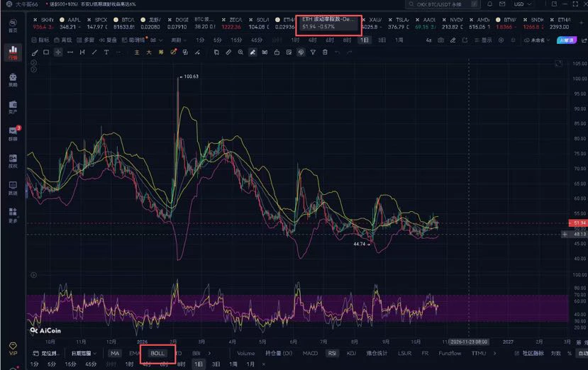This screenshot has width=588, height=370.
Task: Click the zoom magnifier tool icon
Action: [240, 52]
